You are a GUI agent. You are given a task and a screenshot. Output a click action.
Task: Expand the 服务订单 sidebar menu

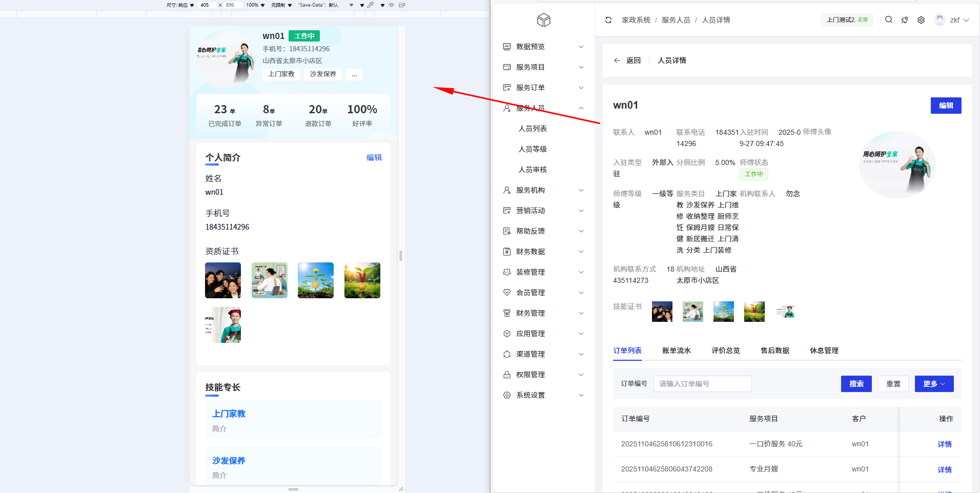click(x=543, y=88)
